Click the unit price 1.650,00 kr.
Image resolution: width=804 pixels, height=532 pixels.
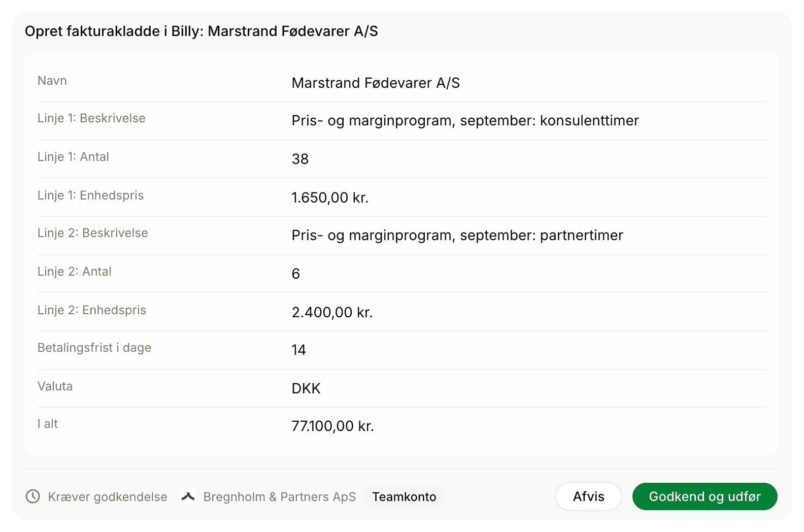click(x=330, y=197)
